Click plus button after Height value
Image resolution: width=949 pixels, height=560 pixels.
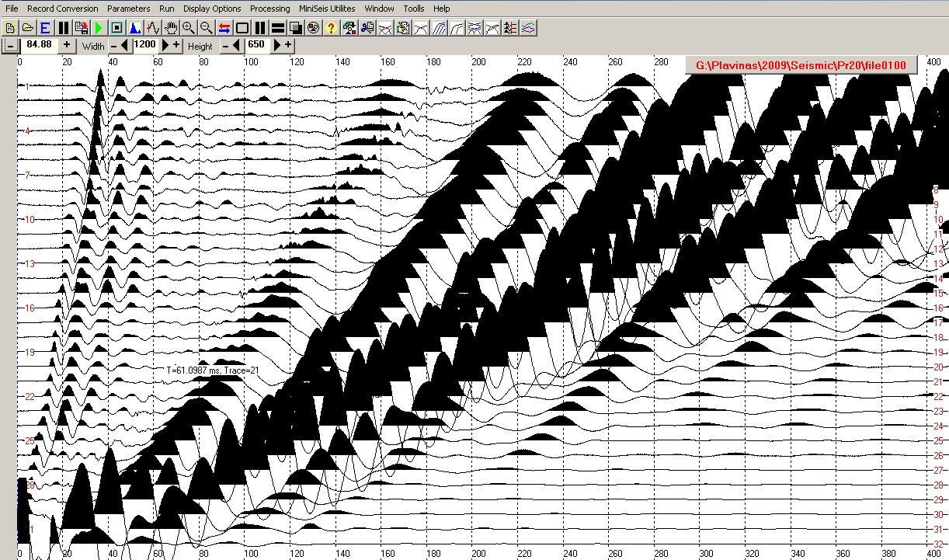[288, 45]
